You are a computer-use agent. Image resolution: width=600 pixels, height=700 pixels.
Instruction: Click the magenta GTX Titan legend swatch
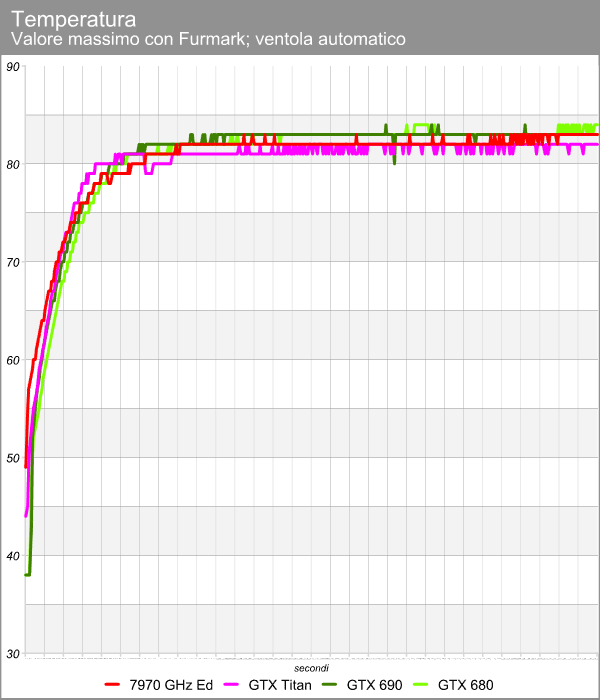pyautogui.click(x=231, y=684)
